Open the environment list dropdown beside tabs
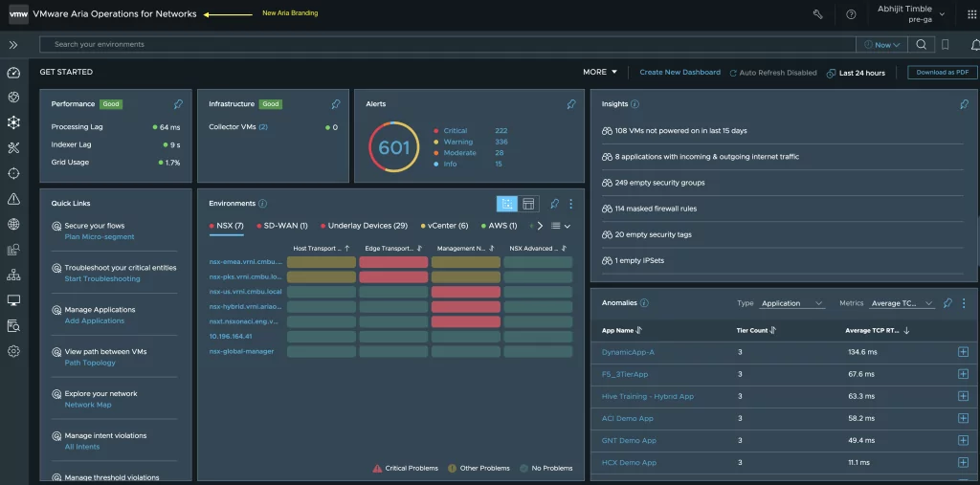Viewport: 980px width, 485px height. pos(561,226)
